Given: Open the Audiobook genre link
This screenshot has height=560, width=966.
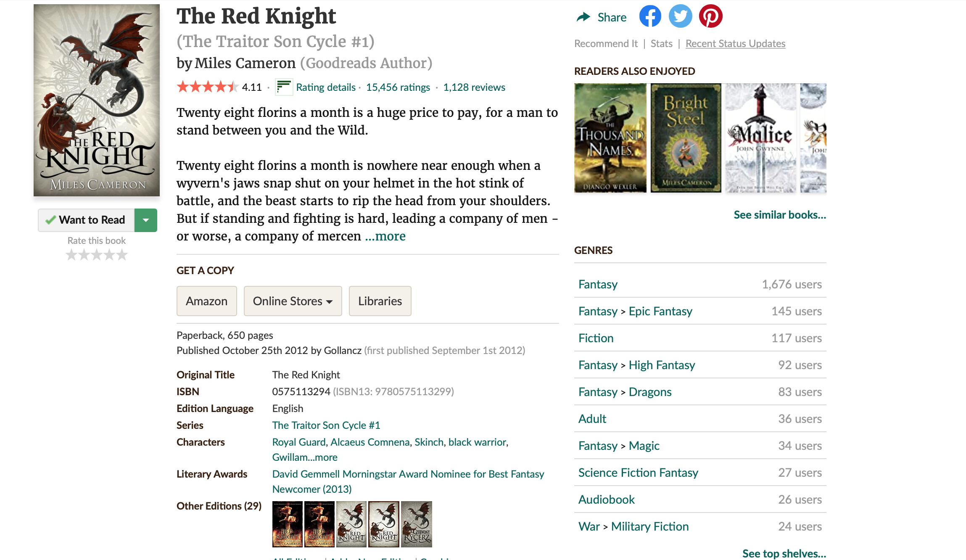Looking at the screenshot, I should [x=606, y=499].
